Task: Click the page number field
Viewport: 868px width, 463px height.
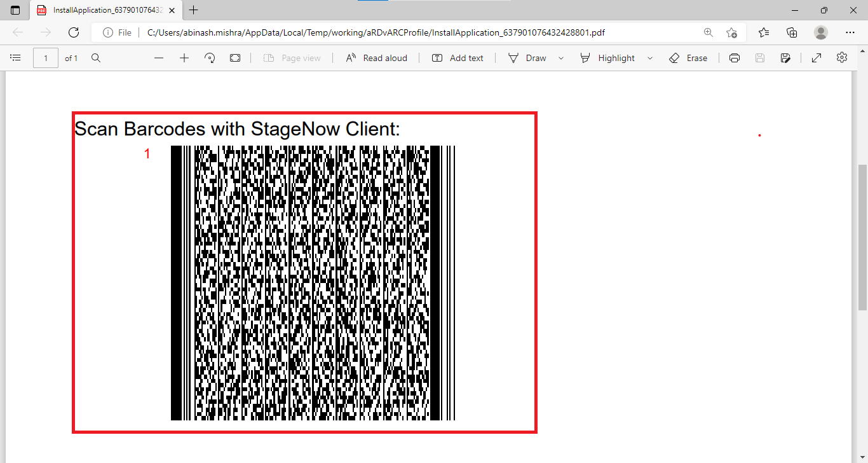Action: [46, 58]
